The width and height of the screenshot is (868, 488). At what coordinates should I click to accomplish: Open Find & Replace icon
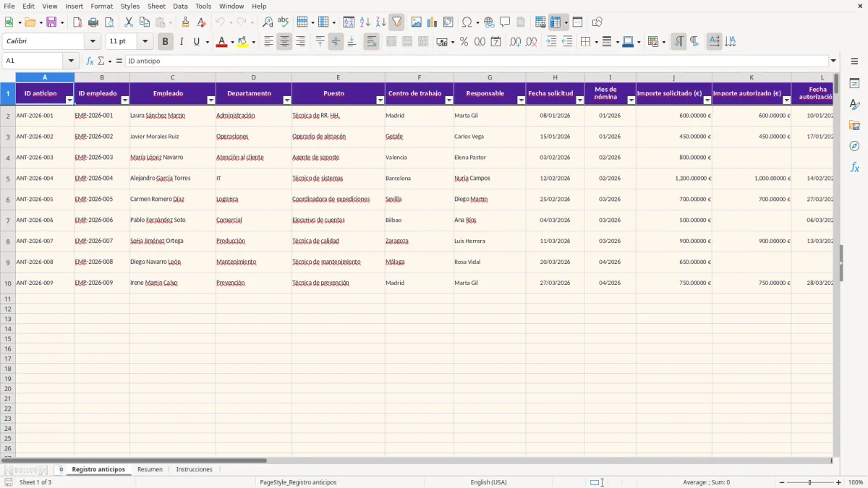pyautogui.click(x=268, y=22)
